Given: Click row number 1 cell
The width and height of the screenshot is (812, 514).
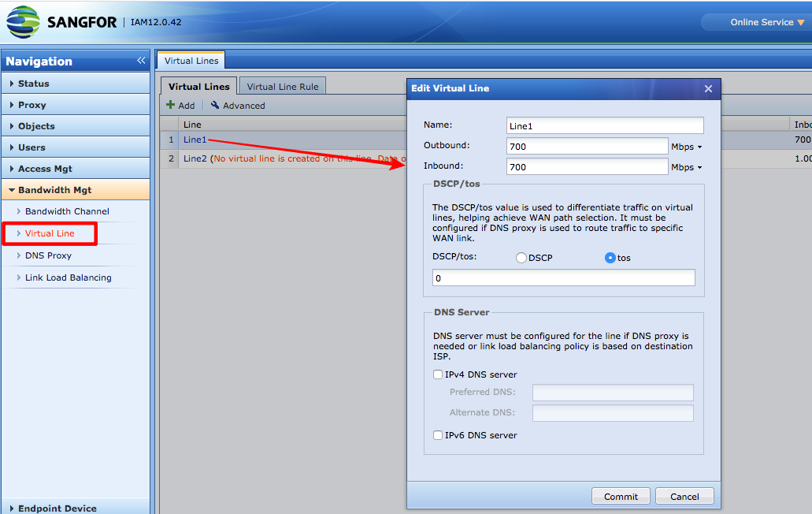Looking at the screenshot, I should 170,140.
